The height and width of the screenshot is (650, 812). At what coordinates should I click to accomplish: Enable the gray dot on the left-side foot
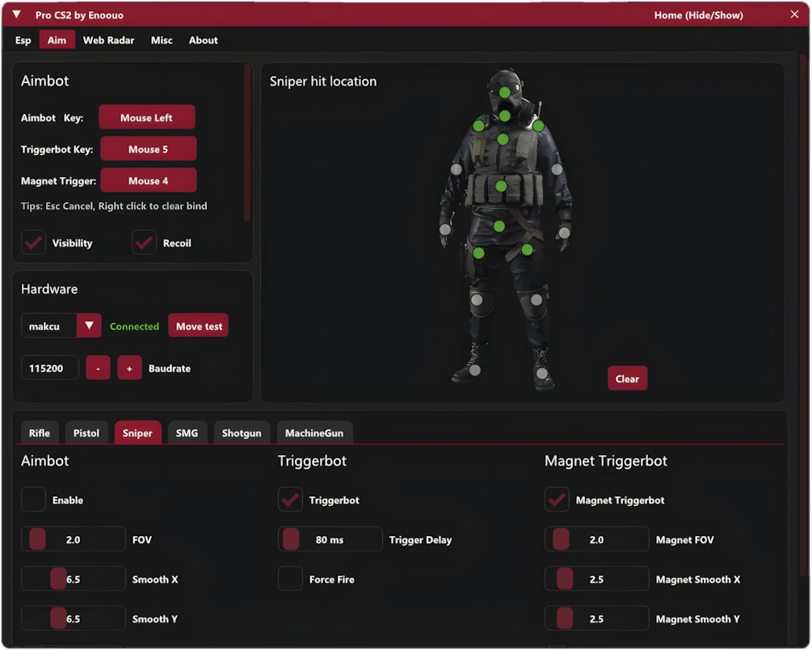475,370
